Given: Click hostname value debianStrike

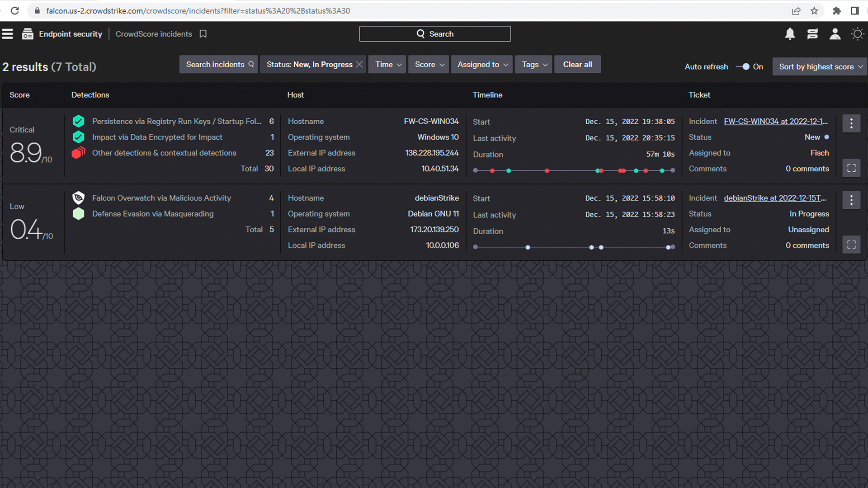Looking at the screenshot, I should tap(437, 198).
